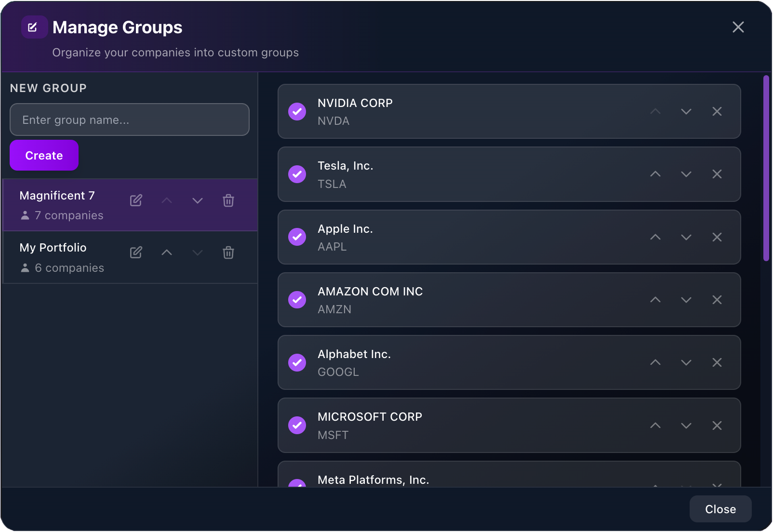The image size is (773, 532).
Task: Click the edit pencil icon for My Portfolio
Action: [136, 252]
